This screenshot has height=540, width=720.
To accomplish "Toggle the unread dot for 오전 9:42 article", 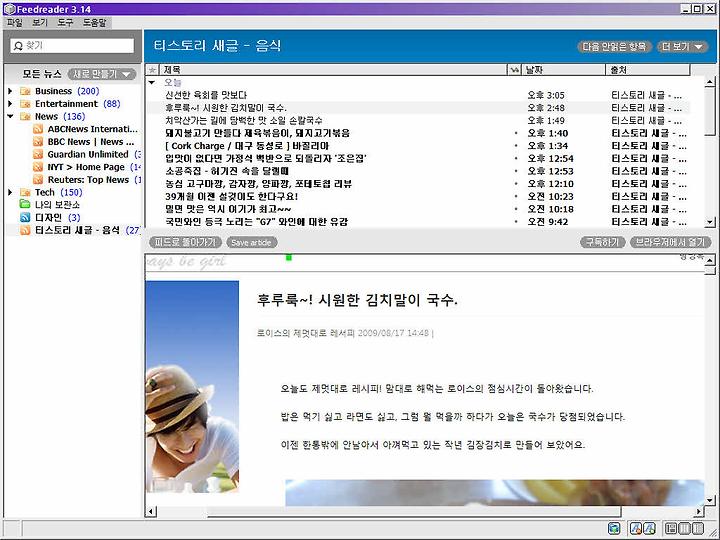I will 516,221.
